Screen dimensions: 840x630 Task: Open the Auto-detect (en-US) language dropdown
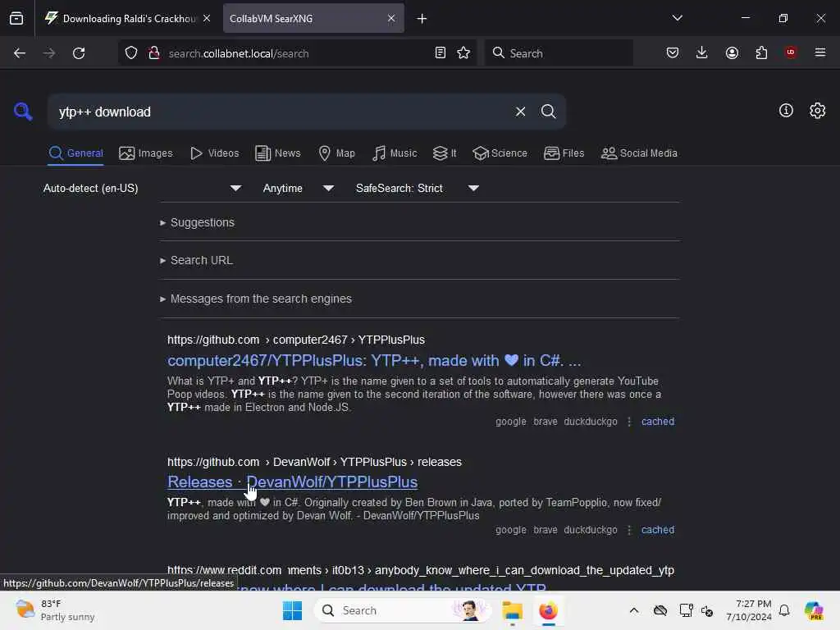point(143,188)
